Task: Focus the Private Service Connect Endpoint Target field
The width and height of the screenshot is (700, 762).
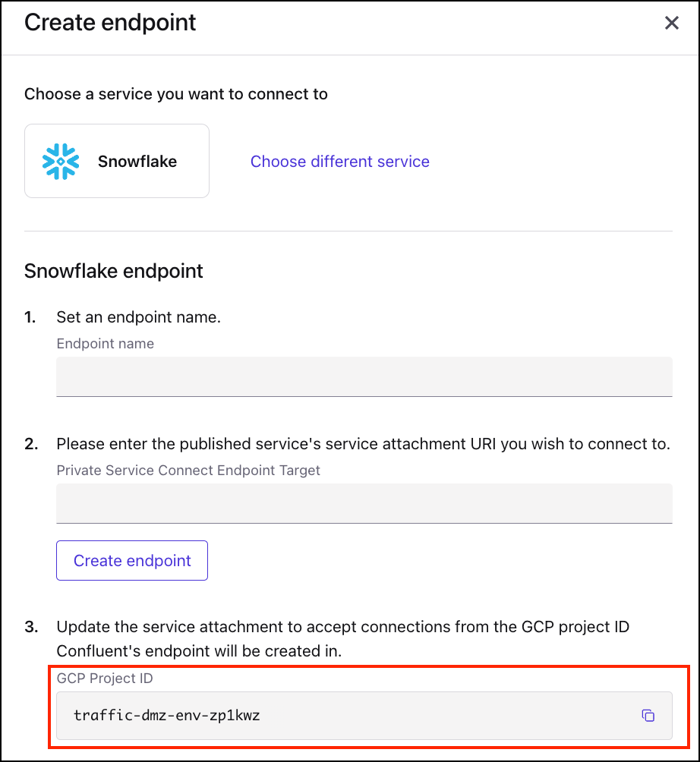Action: click(364, 502)
